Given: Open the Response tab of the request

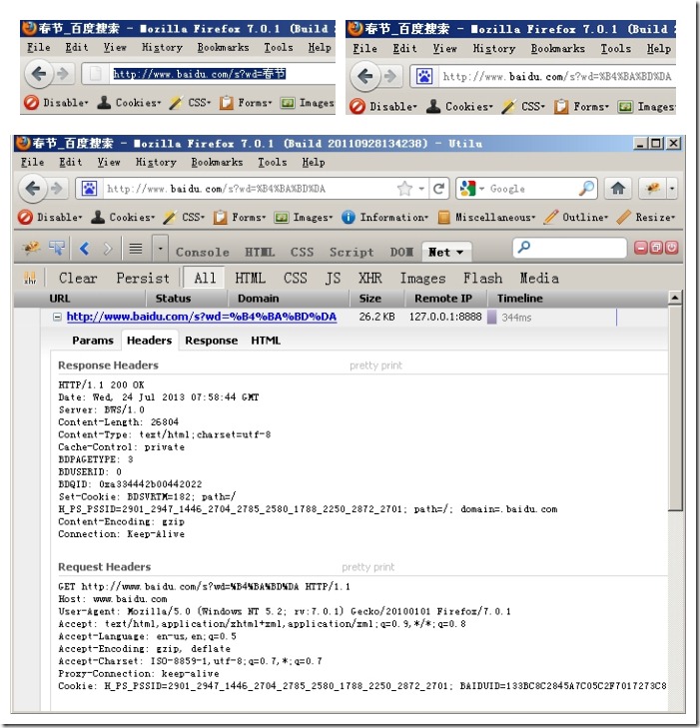Looking at the screenshot, I should 212,341.
